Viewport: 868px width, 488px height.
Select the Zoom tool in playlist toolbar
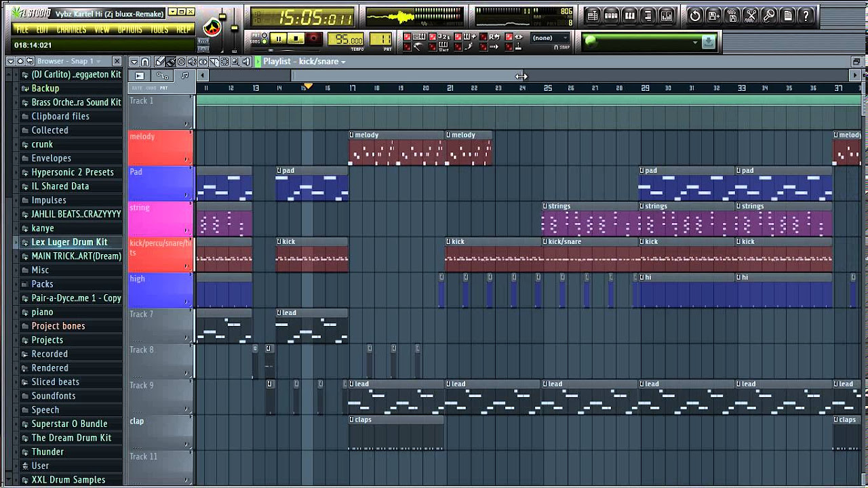[235, 61]
